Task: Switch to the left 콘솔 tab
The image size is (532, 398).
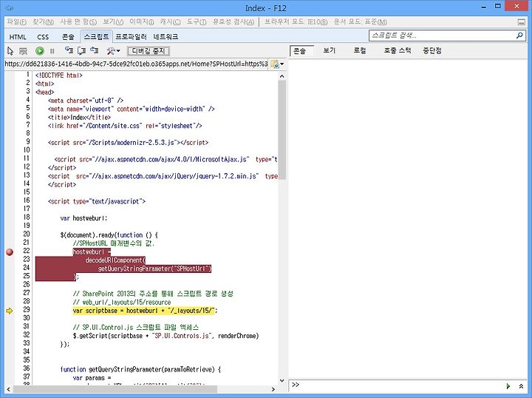Action: click(x=68, y=37)
